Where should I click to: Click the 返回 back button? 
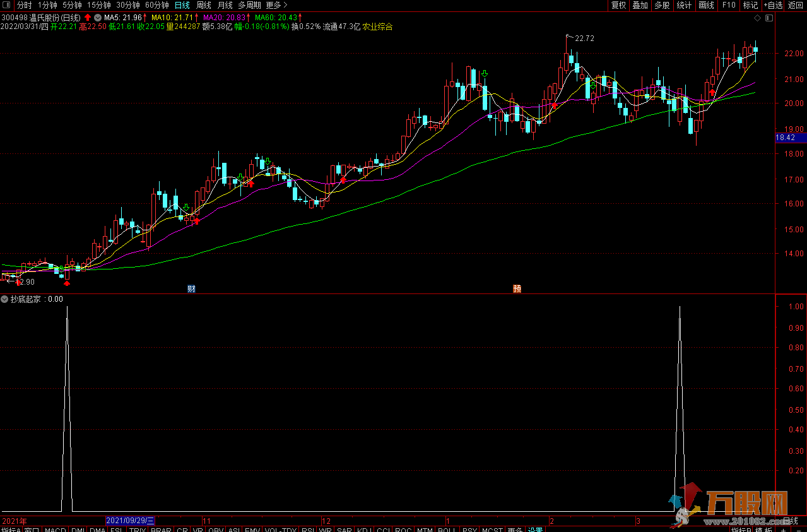pyautogui.click(x=796, y=5)
